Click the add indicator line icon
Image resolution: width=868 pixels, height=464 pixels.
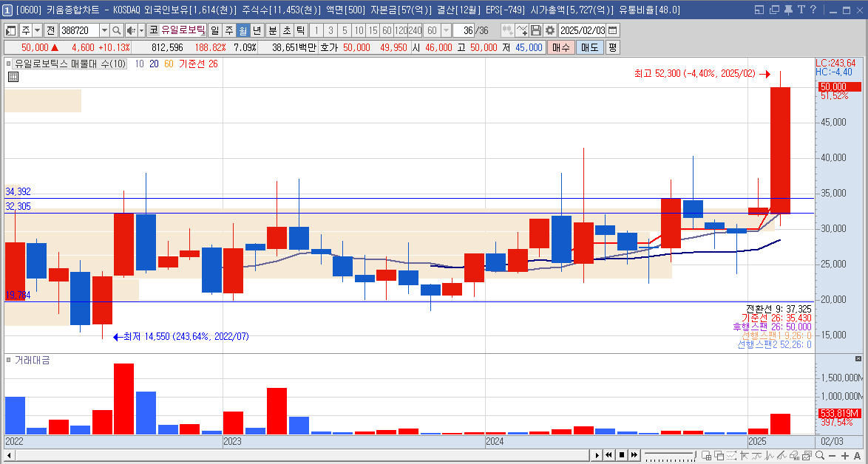coord(521,30)
